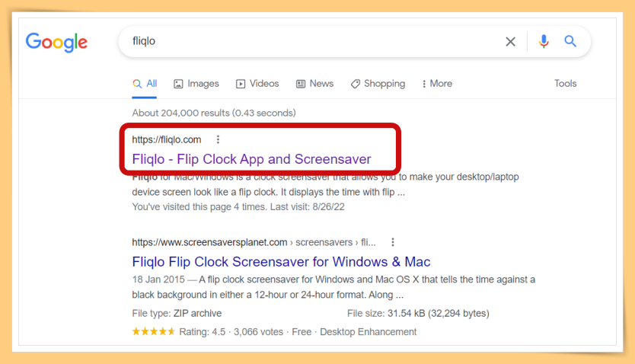635x364 pixels.
Task: Switch to the Shopping tab
Action: pyautogui.click(x=378, y=84)
